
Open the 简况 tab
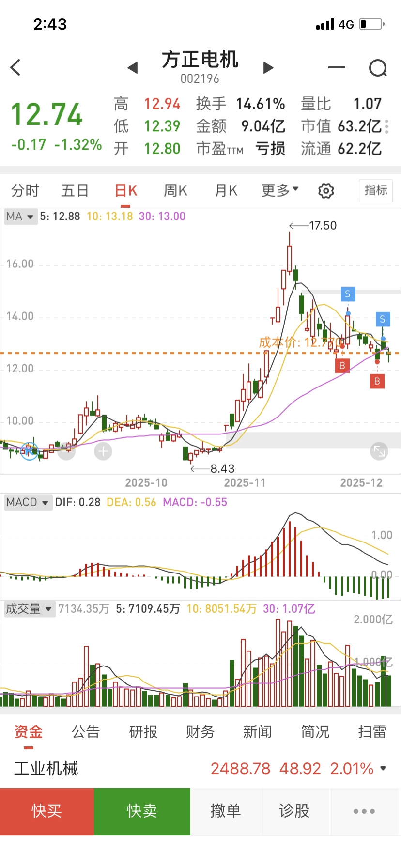[315, 731]
